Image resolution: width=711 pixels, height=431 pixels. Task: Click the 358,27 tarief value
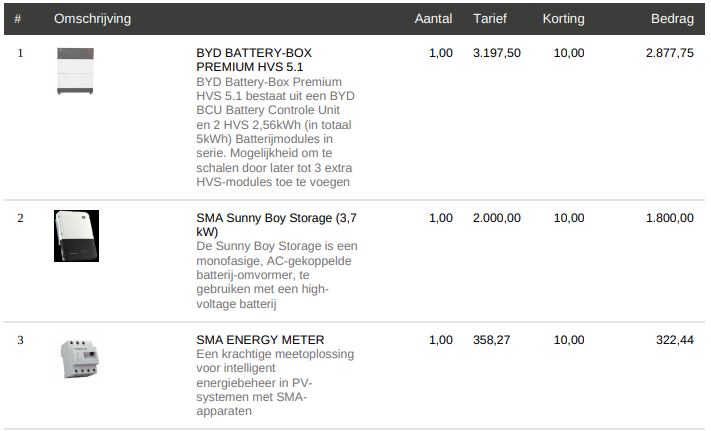pyautogui.click(x=491, y=340)
